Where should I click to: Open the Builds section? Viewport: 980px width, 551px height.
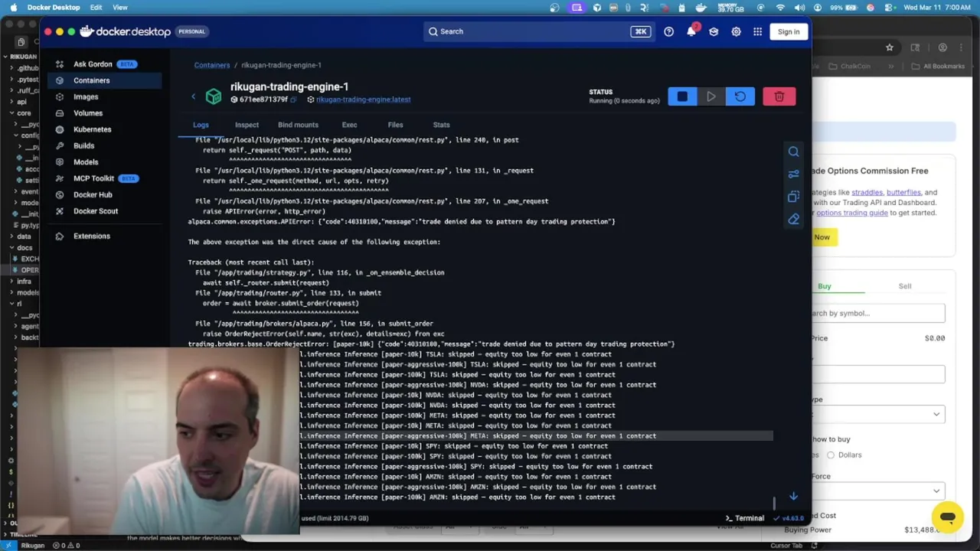coord(83,145)
